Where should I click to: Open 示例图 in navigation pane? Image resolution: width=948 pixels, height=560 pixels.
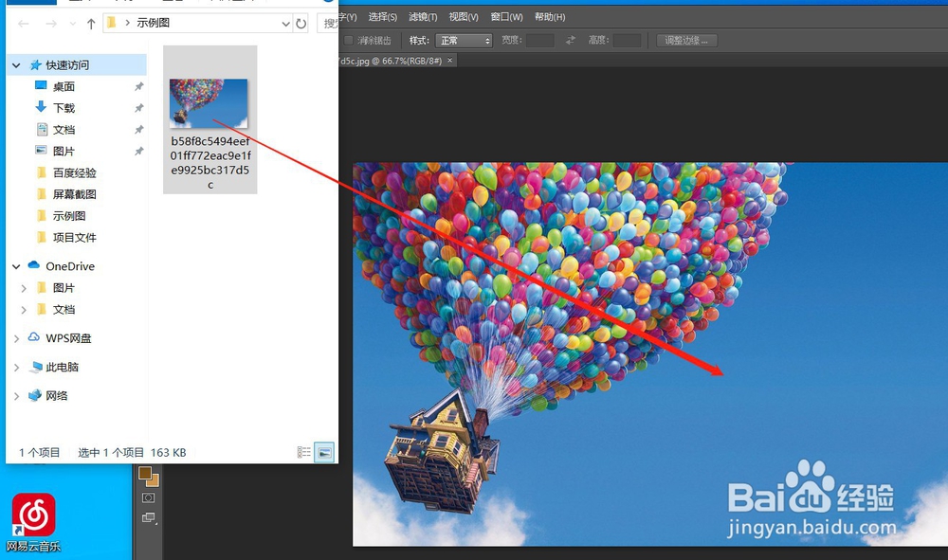pos(69,216)
